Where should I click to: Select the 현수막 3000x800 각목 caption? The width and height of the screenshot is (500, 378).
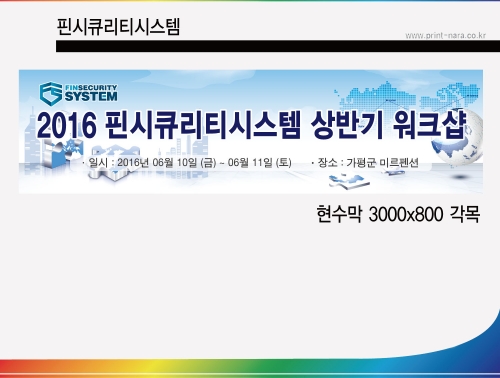398,214
